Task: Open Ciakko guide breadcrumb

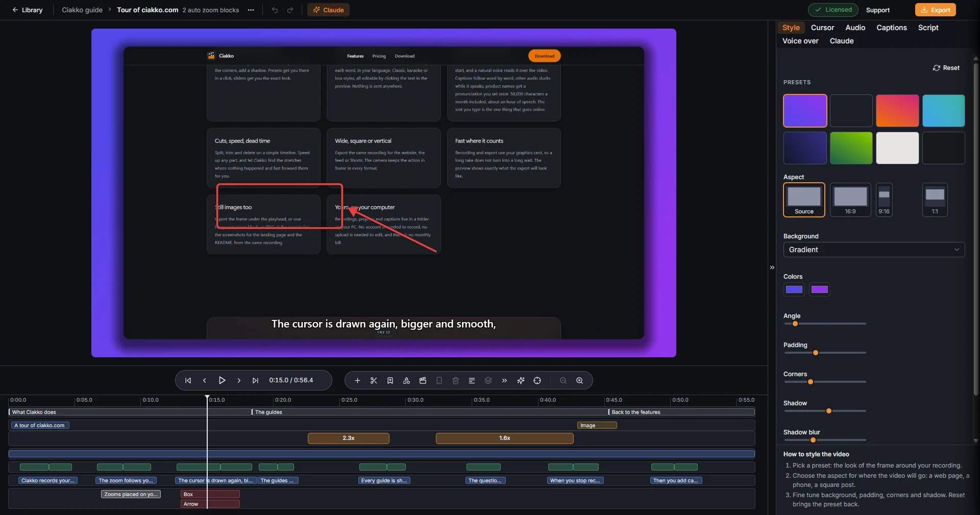Action: (x=82, y=10)
